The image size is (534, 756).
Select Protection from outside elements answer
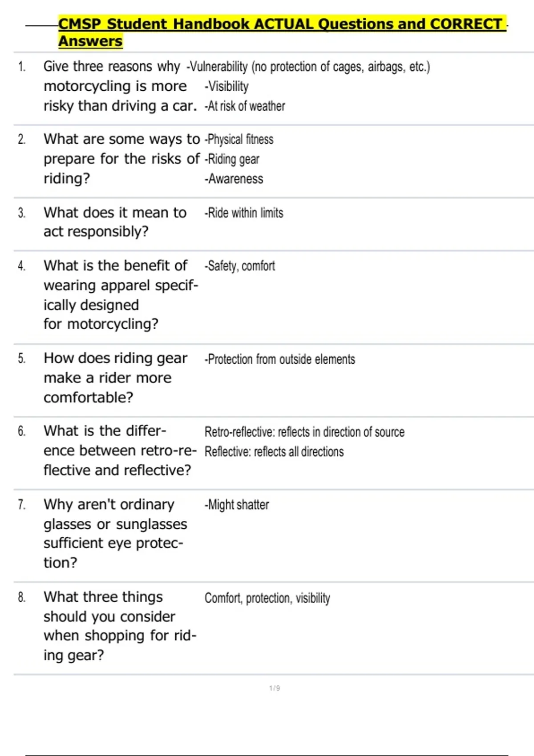(279, 359)
